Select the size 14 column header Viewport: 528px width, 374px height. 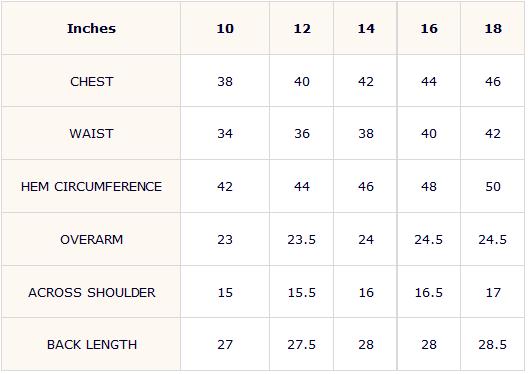(x=366, y=29)
